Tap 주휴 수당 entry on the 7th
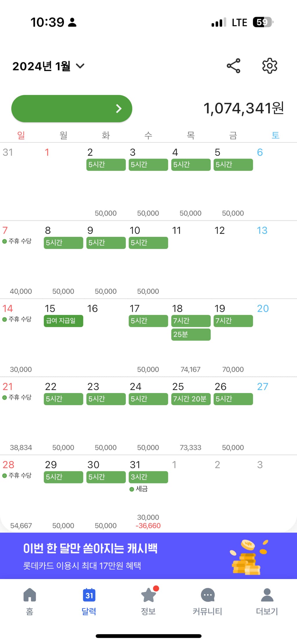The image size is (297, 644). point(17,241)
